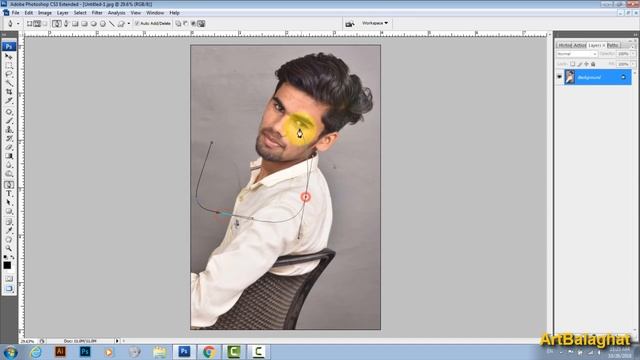Select the Hand tool
This screenshot has height=360, width=640.
[8, 240]
